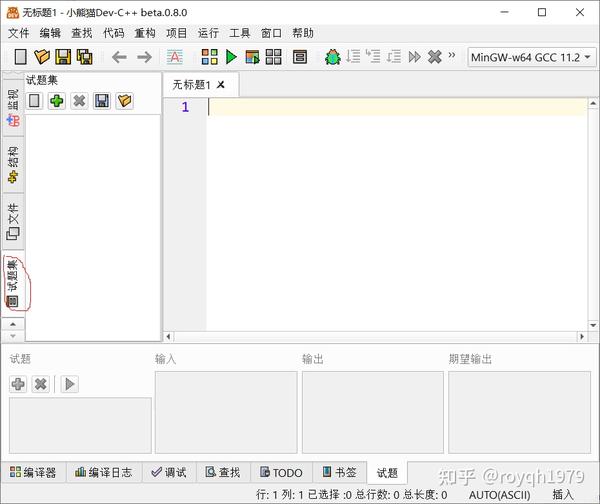Open the 编译器 bottom tab
This screenshot has height=504, width=600.
point(33,473)
